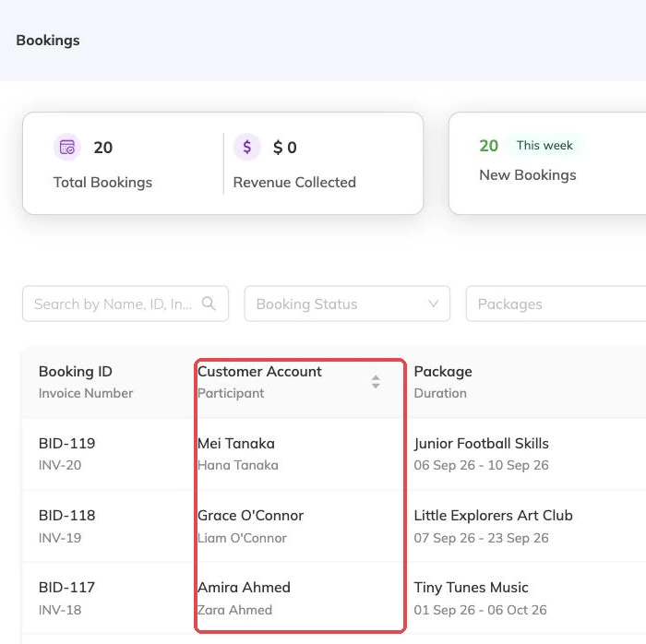Screen dimensions: 646x644
Task: Click participant Zara Ahmed
Action: tap(234, 610)
